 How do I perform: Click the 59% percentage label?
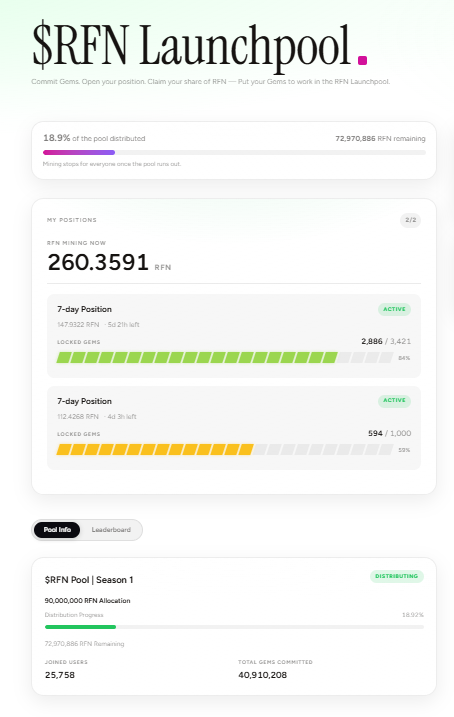(404, 450)
